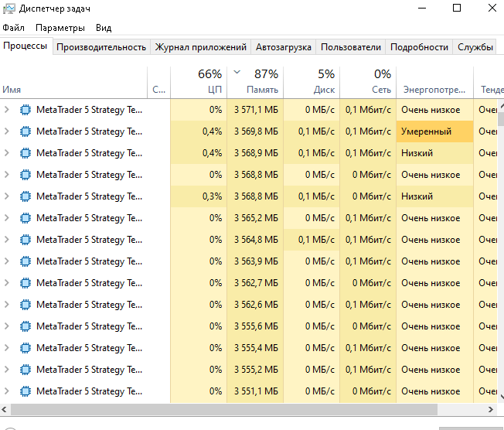
Task: Expand the process row using 3 568,9 МБ
Action: [x=6, y=153]
